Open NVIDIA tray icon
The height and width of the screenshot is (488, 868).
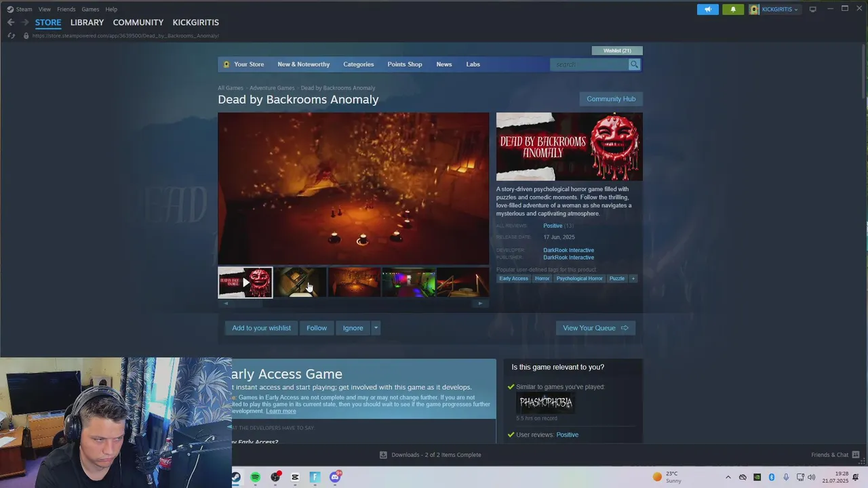click(757, 477)
